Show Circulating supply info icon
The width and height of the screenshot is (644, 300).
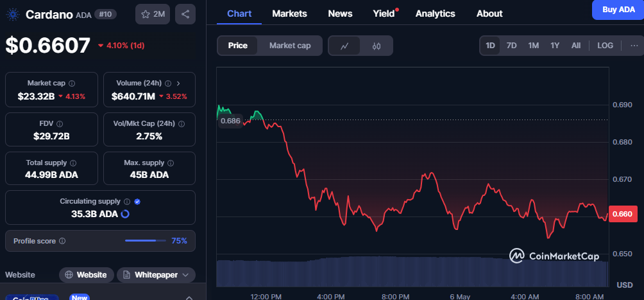coord(127,202)
